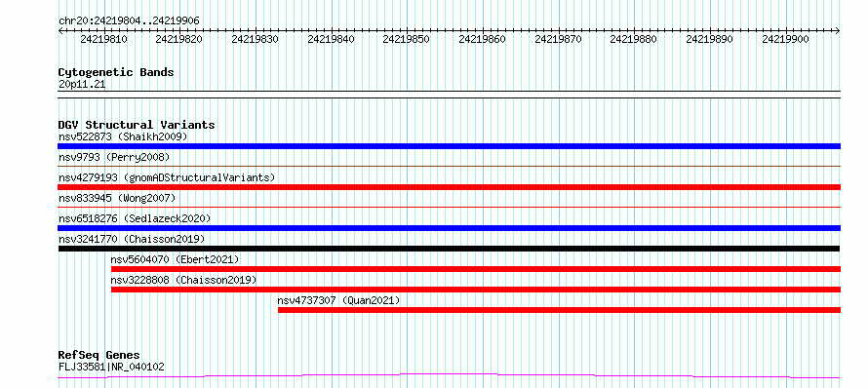This screenshot has width=868, height=388.
Task: Click the RefSeq Genes track heading
Action: 99,355
